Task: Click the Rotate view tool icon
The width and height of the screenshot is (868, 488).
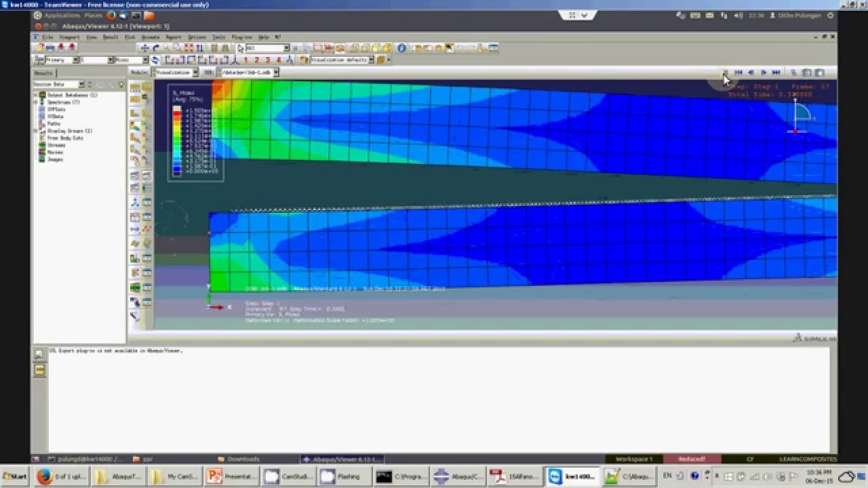Action: click(156, 47)
